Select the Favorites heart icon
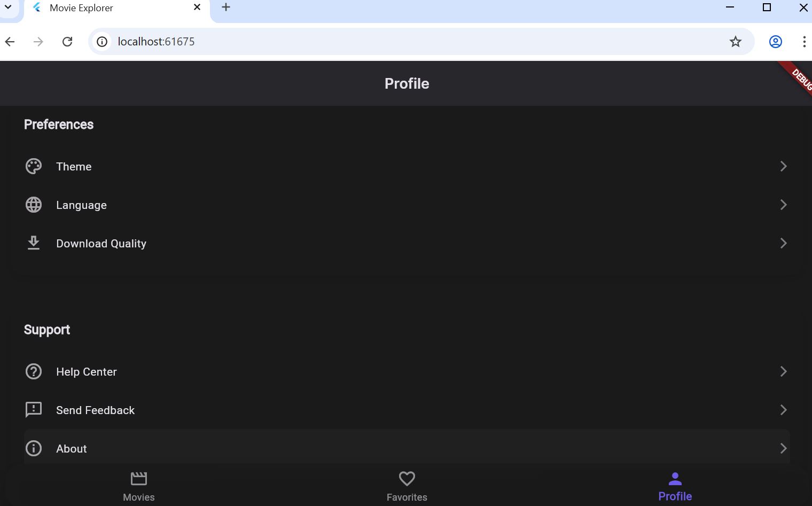 407,478
